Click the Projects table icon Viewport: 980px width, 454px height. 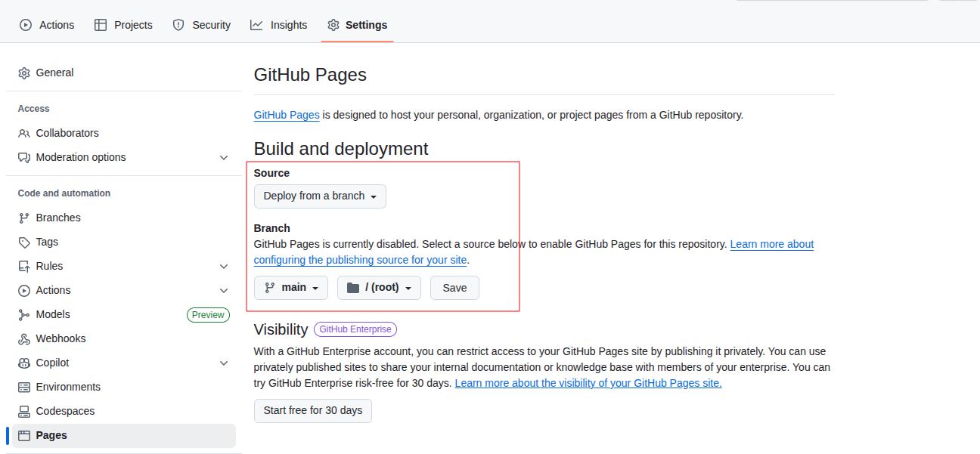[x=101, y=25]
